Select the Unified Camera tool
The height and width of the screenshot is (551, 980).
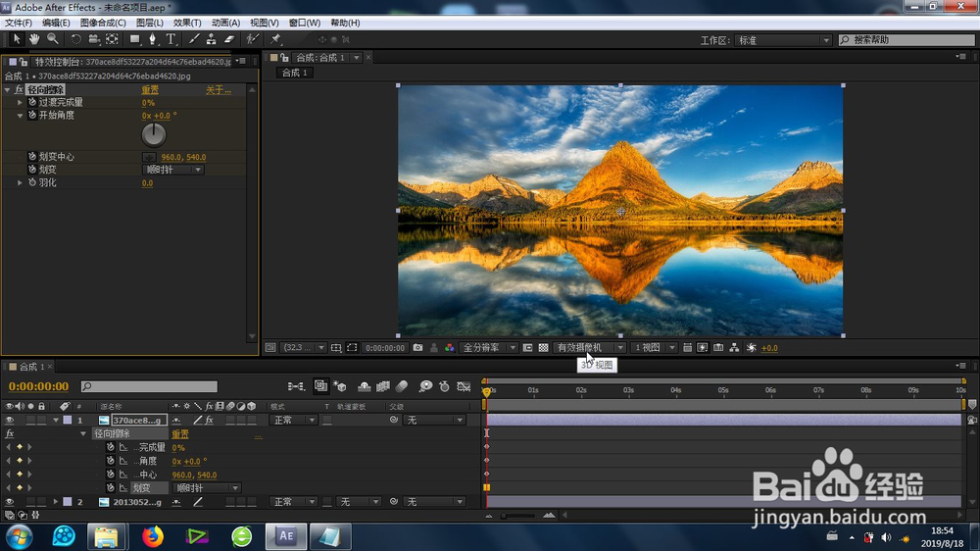tap(94, 39)
